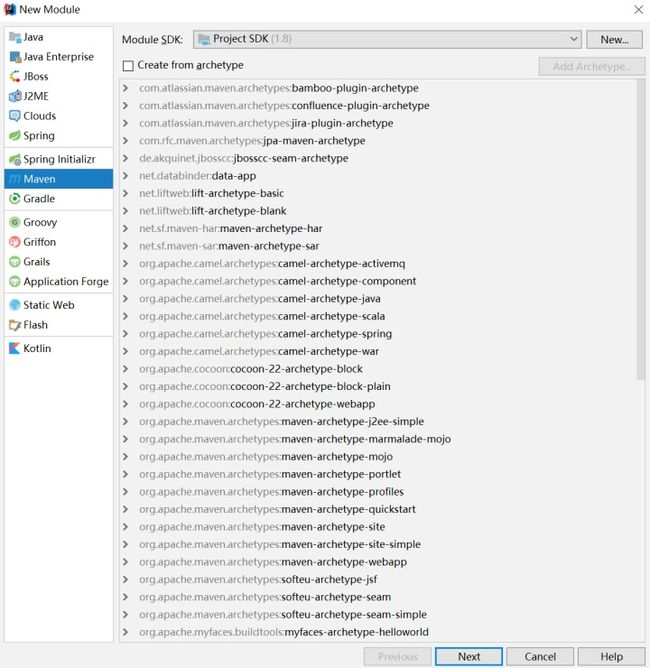
Task: Expand net.databinder data-app entry
Action: point(125,176)
